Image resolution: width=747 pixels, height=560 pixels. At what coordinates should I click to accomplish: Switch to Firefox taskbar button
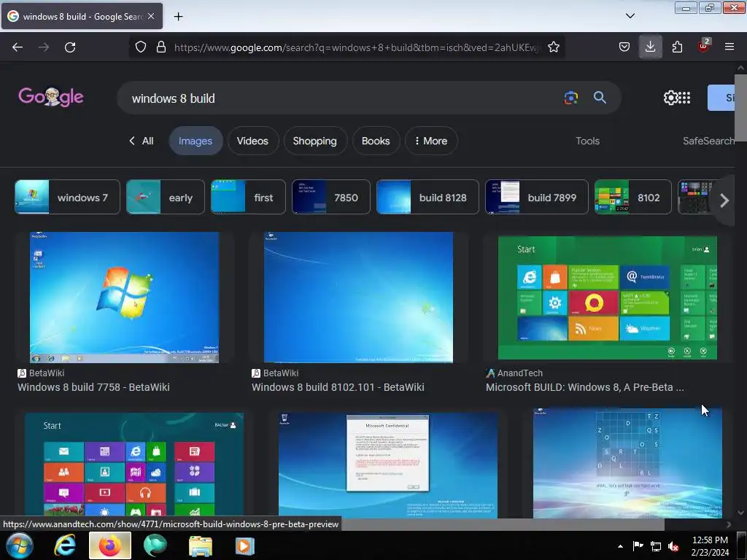110,545
